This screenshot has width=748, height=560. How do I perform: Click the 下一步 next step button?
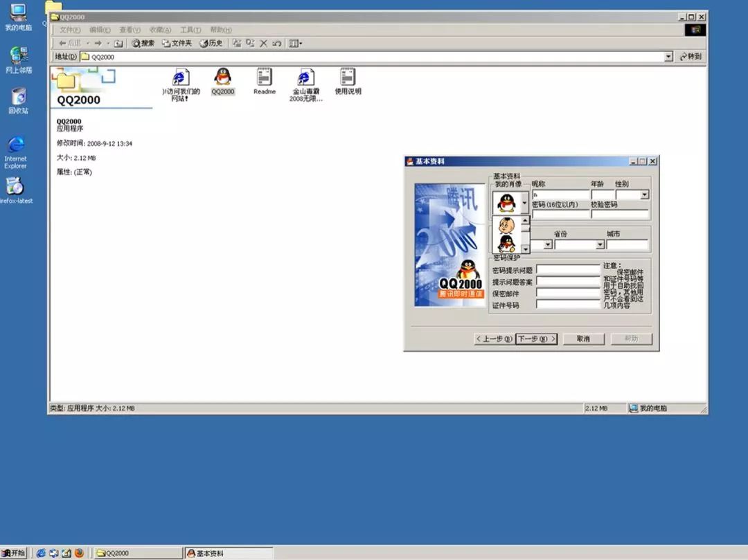(537, 339)
